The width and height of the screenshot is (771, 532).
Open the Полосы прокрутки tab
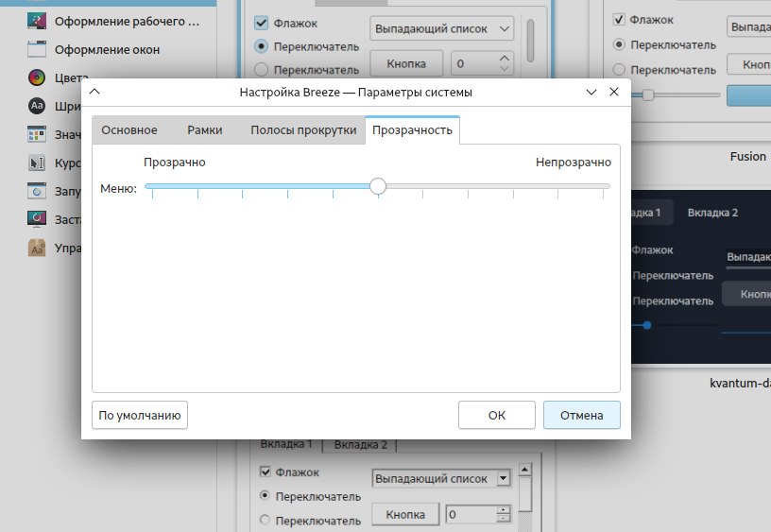303,130
